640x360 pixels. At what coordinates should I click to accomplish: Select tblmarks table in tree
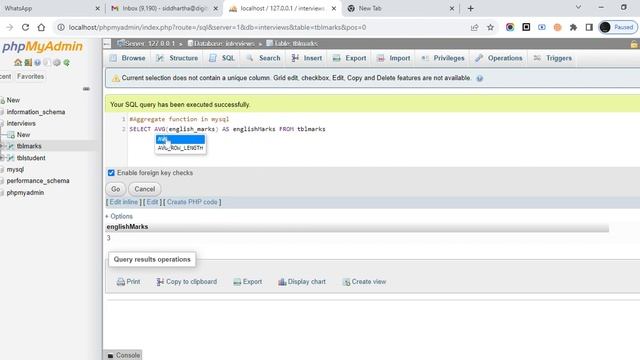click(x=29, y=146)
